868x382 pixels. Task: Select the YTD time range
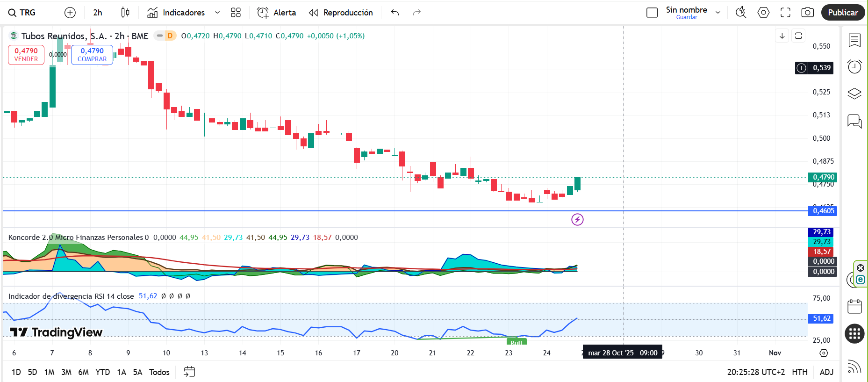tap(102, 372)
